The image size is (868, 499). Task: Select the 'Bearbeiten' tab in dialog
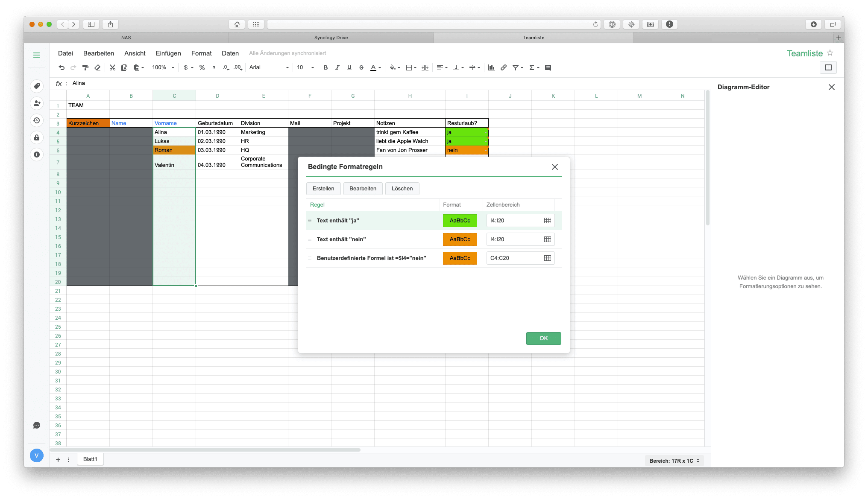click(x=363, y=188)
